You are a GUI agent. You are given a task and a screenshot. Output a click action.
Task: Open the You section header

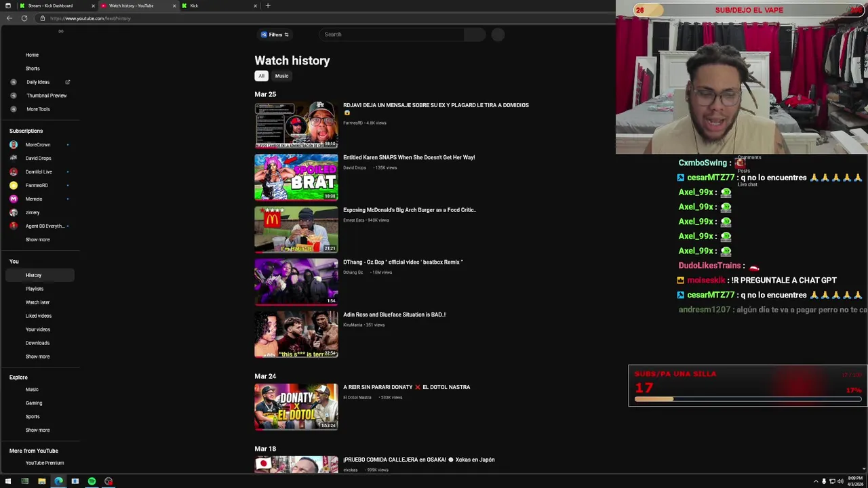point(14,261)
